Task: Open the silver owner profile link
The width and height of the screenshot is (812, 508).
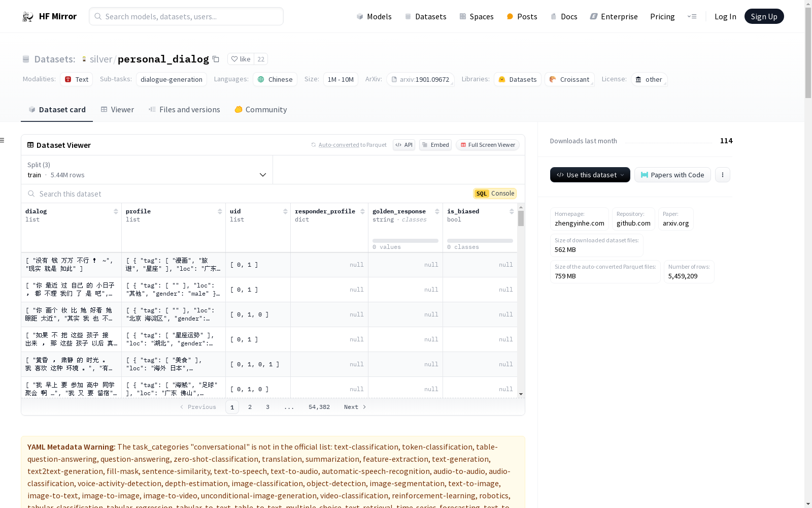Action: 101,59
